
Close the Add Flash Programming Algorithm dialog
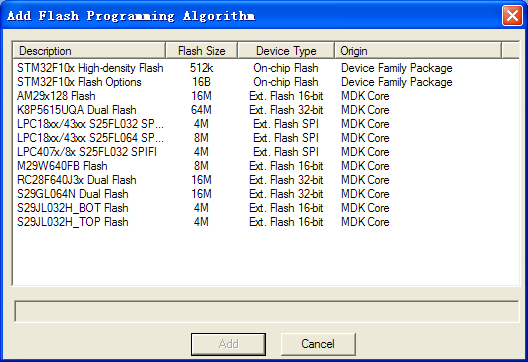512,15
